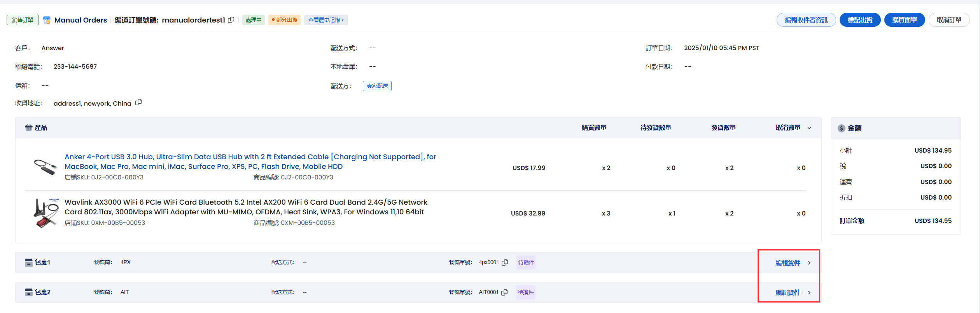Click the cancel order button

948,20
